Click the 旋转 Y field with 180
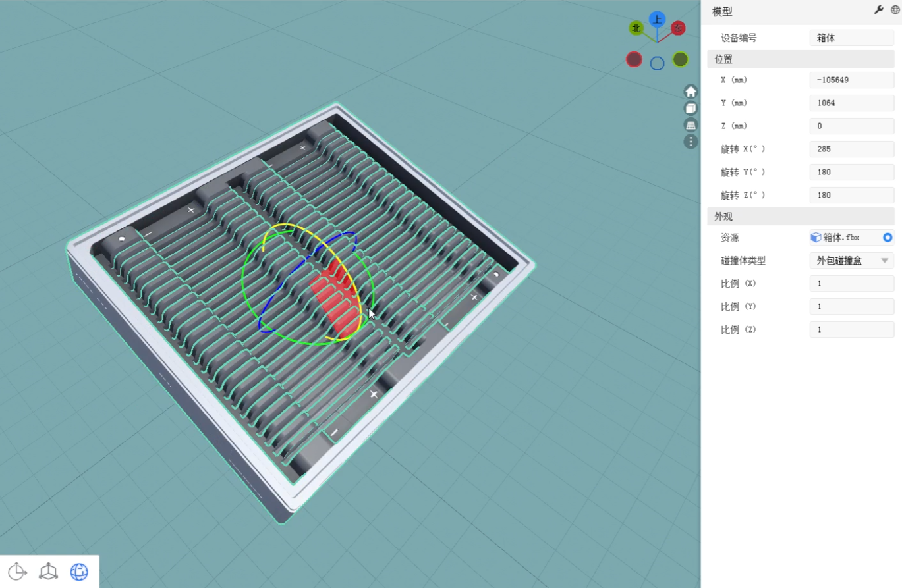The width and height of the screenshot is (902, 588). coord(852,172)
